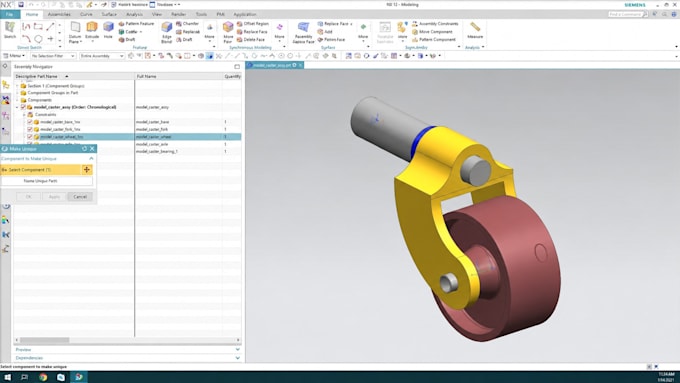Reset the Make Unique dialog
This screenshot has height=383, width=680.
(x=84, y=149)
